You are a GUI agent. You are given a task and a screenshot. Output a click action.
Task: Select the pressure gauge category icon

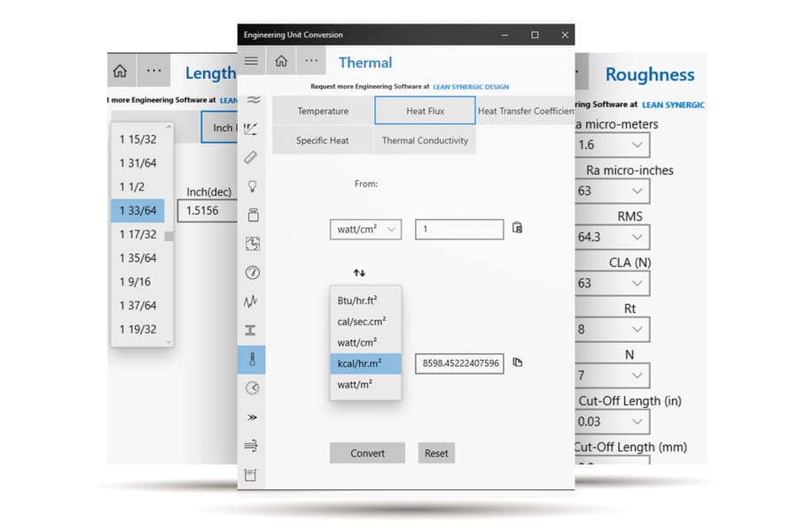tap(253, 272)
